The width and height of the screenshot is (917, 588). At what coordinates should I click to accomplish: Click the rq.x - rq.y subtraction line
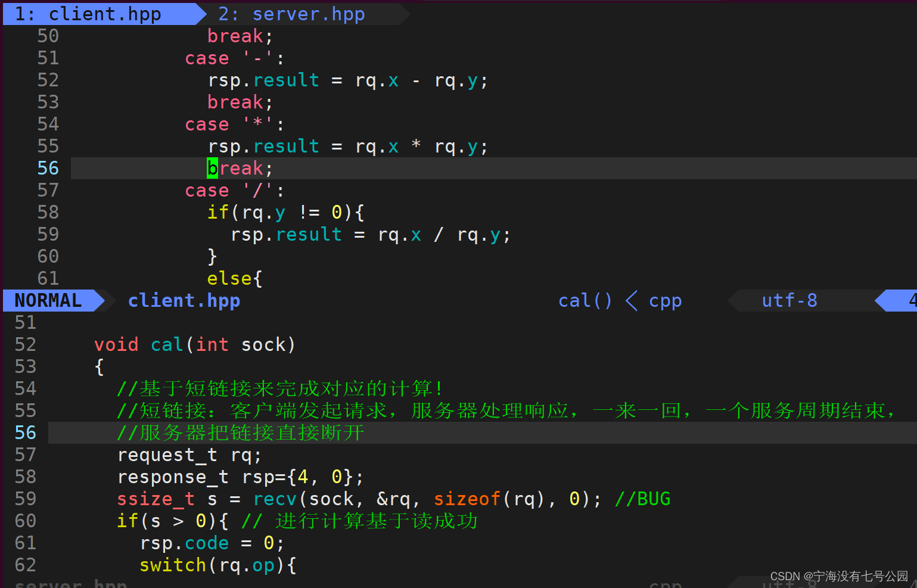tap(348, 80)
